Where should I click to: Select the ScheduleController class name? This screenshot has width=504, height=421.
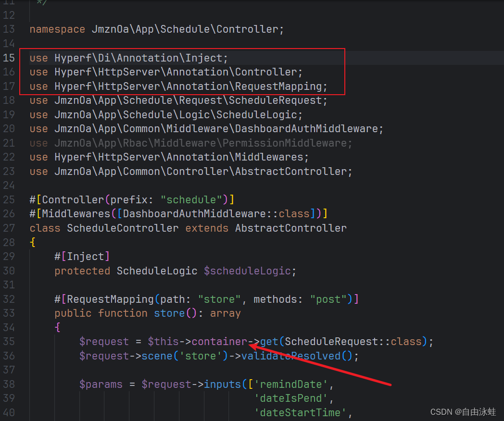pyautogui.click(x=123, y=228)
